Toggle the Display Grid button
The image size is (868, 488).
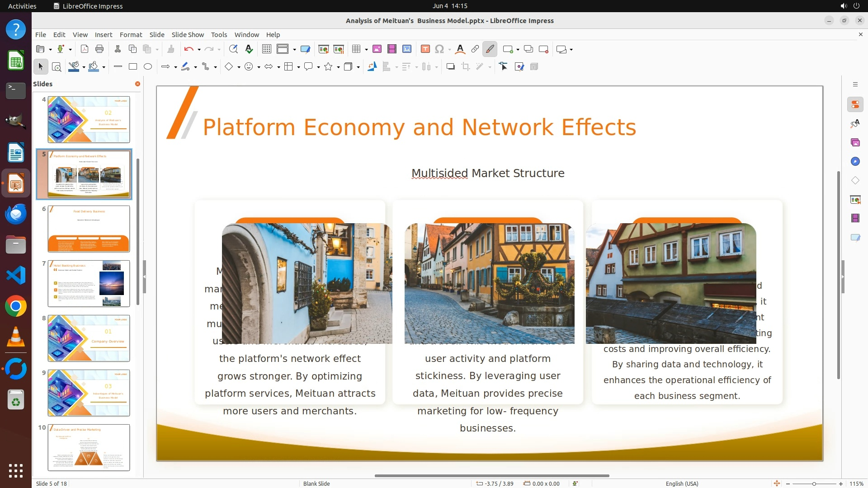(266, 49)
